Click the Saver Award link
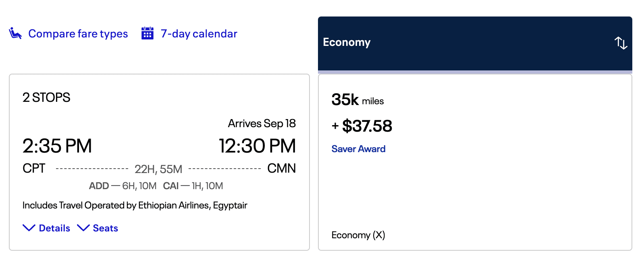644x264 pixels. 358,149
